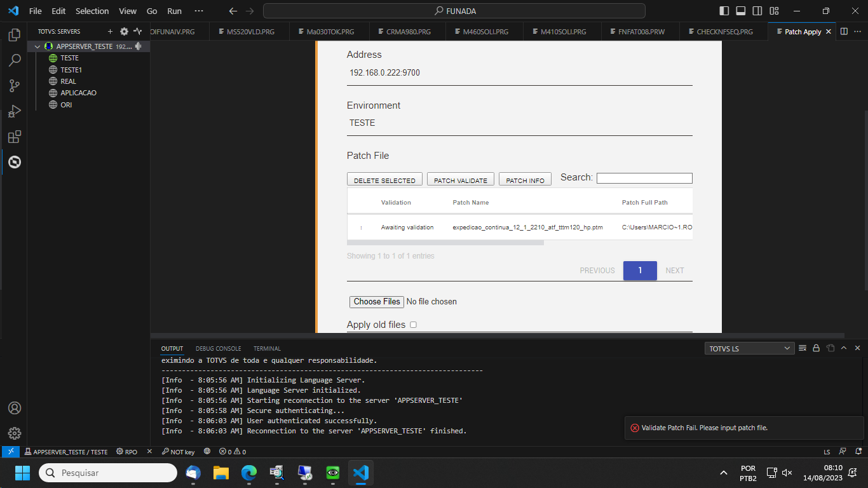
Task: Toggle the Awaiting validation row selector dot
Action: point(362,227)
